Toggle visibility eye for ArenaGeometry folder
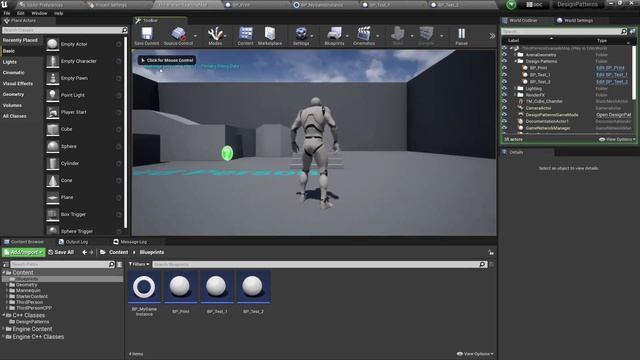 pos(504,55)
